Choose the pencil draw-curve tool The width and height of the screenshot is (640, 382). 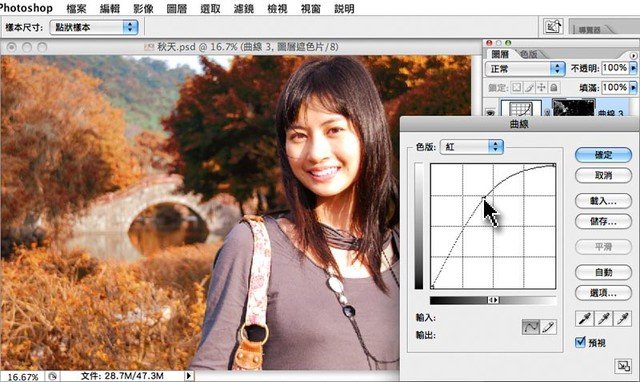[548, 326]
